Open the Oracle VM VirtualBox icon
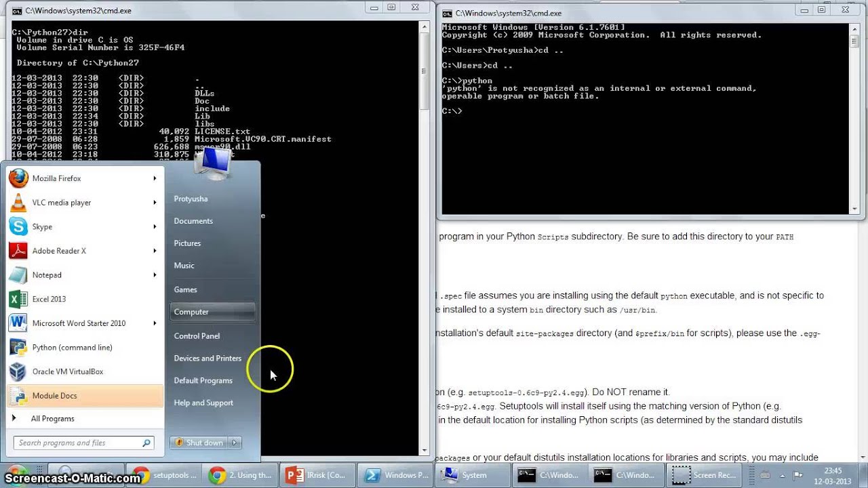 18,371
